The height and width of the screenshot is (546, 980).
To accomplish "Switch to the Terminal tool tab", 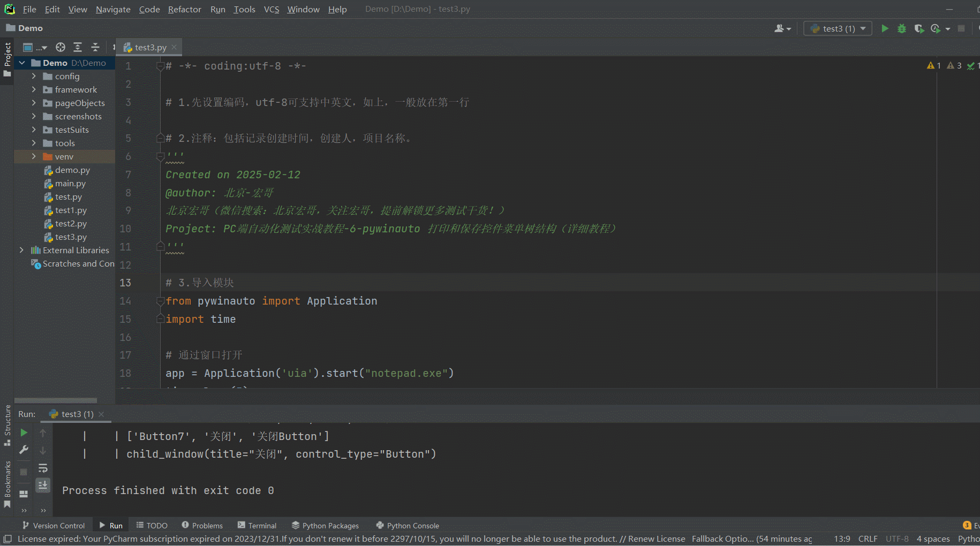I will pos(257,526).
